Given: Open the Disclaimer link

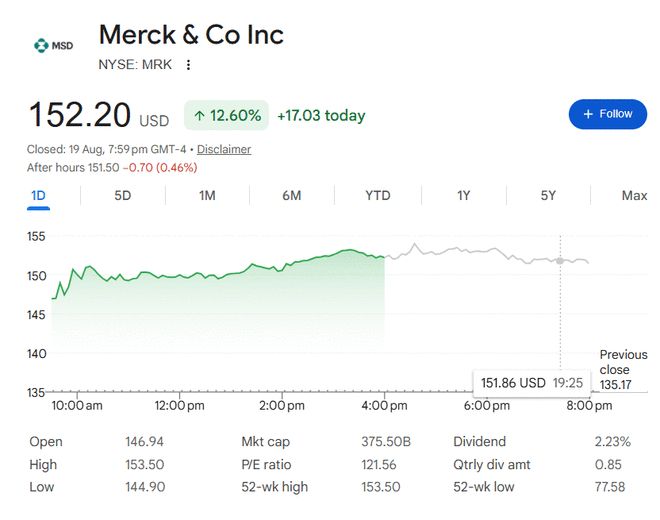Looking at the screenshot, I should click(224, 149).
